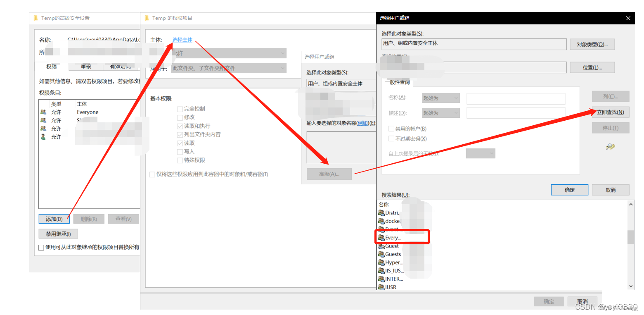This screenshot has height=315, width=644.
Task: Click the IIS_IUS... group icon in search results
Action: (381, 270)
